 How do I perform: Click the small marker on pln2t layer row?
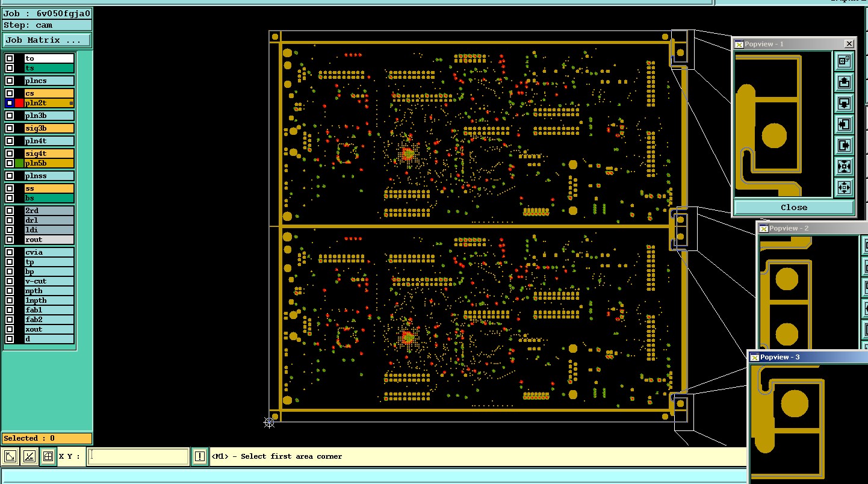(x=71, y=104)
